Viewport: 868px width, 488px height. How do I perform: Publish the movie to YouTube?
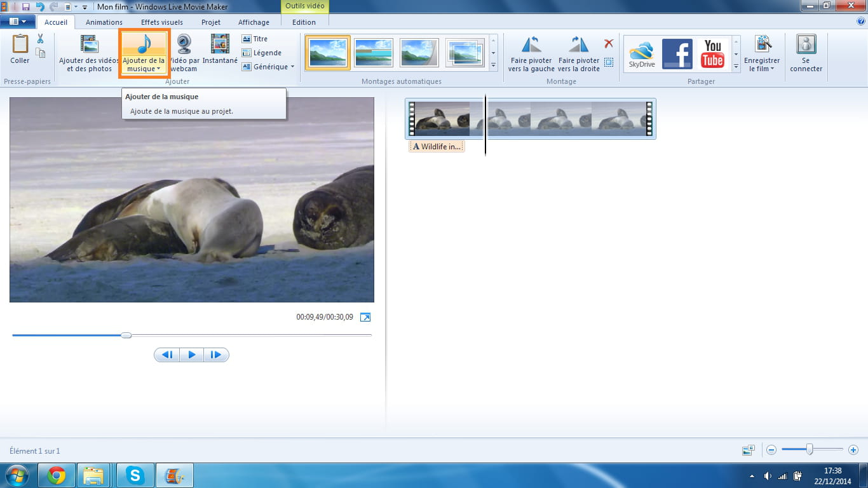coord(713,53)
